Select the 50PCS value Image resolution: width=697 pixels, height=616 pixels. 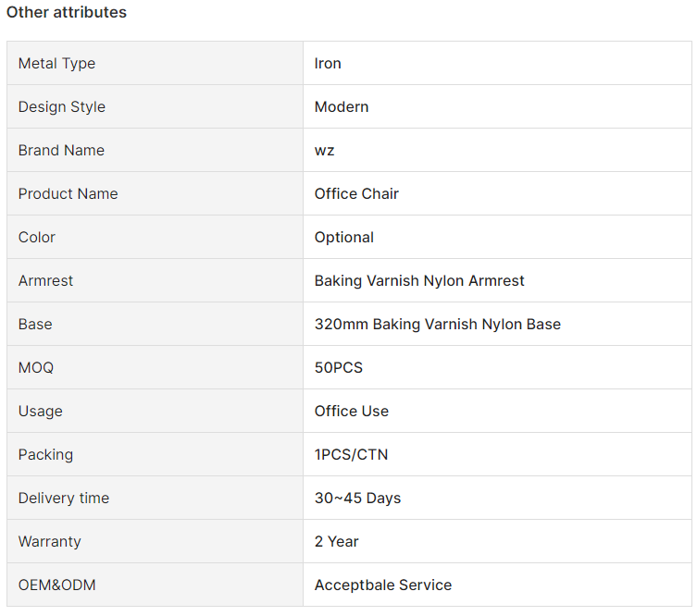coord(338,368)
